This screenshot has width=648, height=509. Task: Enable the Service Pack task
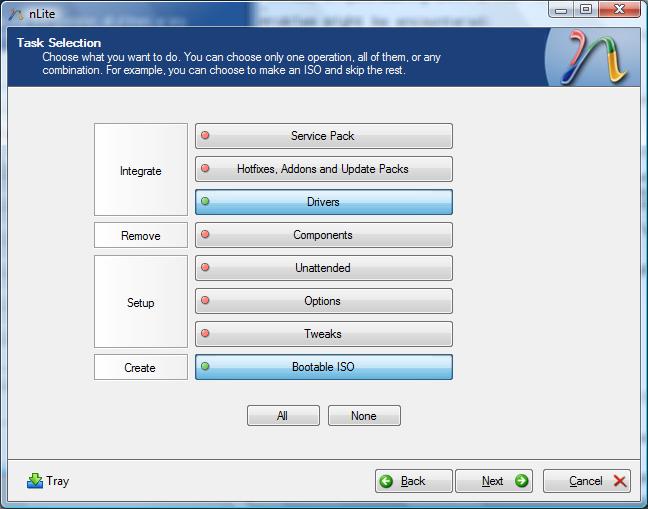tap(323, 136)
